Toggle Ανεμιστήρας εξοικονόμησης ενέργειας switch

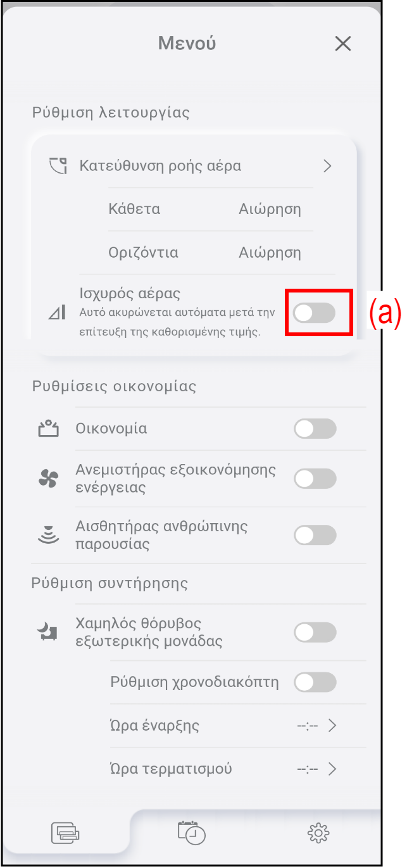click(315, 479)
